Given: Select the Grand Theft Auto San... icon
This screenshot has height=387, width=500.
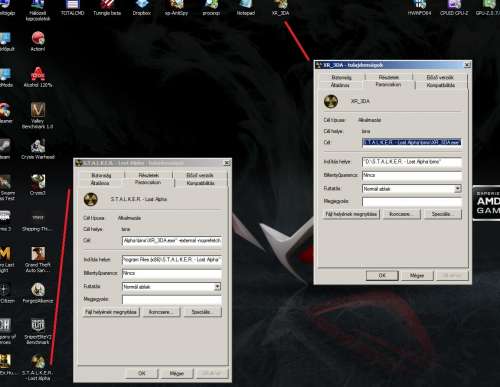Looking at the screenshot, I should tap(38, 259).
